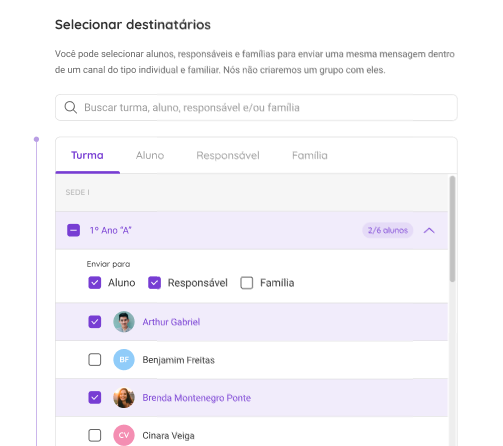This screenshot has height=446, width=503.
Task: Select Benjamim Freitas checkbox
Action: pyautogui.click(x=95, y=360)
